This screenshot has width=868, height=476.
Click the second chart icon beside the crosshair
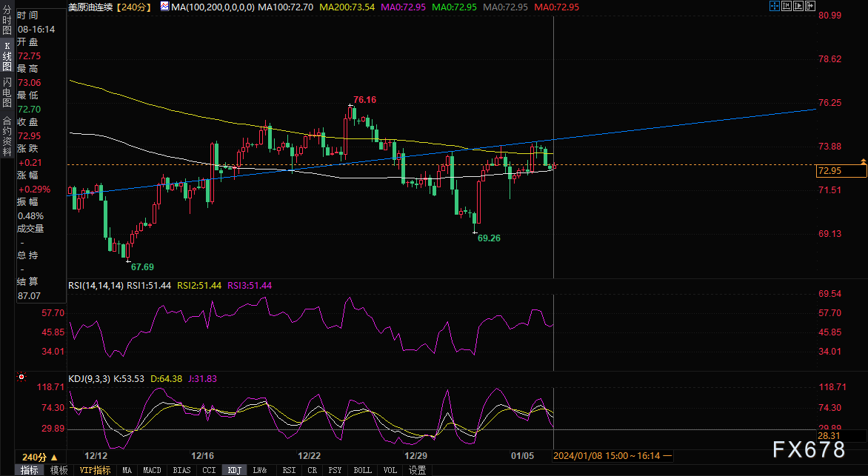787,7
